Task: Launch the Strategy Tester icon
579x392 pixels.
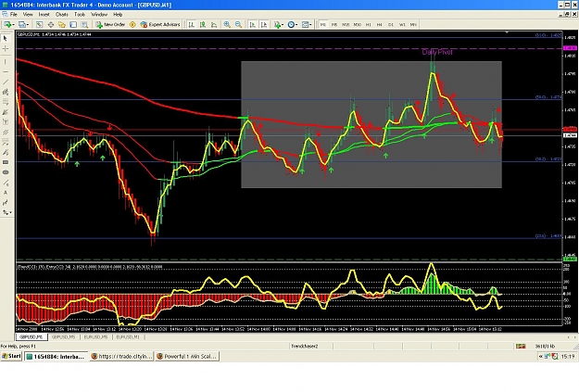Action: click(84, 24)
